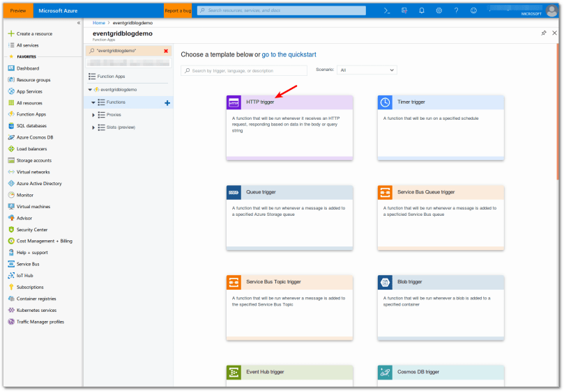Click the feedback smiley icon
Viewport: 564px width, 392px height.
click(474, 10)
